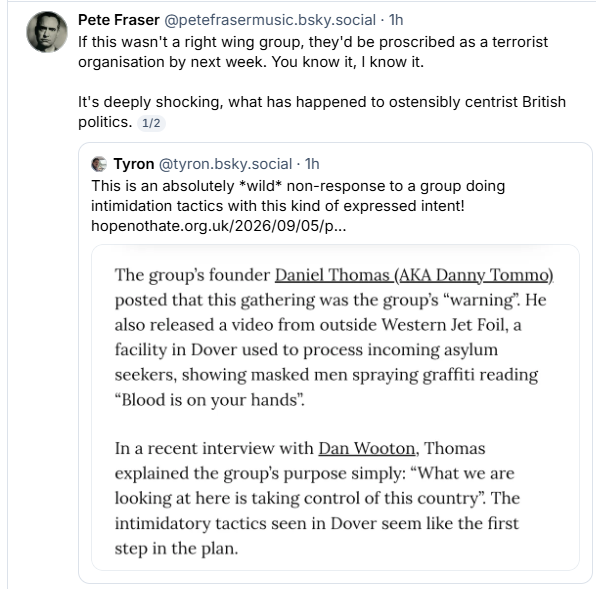Click the Pete Fraser display name

pos(119,20)
